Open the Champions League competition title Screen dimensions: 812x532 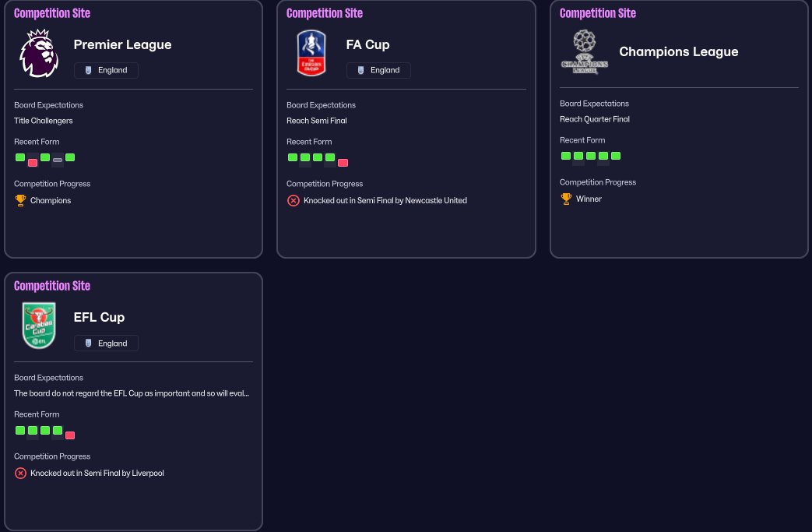[678, 52]
